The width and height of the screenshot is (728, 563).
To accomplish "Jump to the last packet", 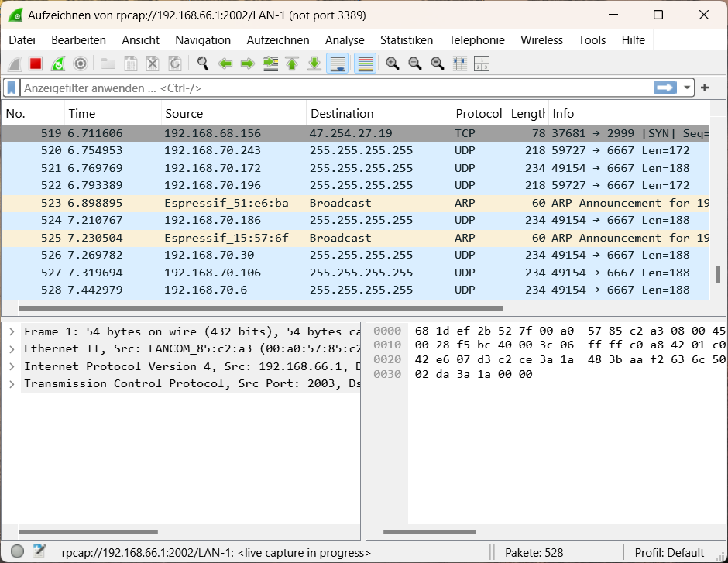I will [314, 63].
